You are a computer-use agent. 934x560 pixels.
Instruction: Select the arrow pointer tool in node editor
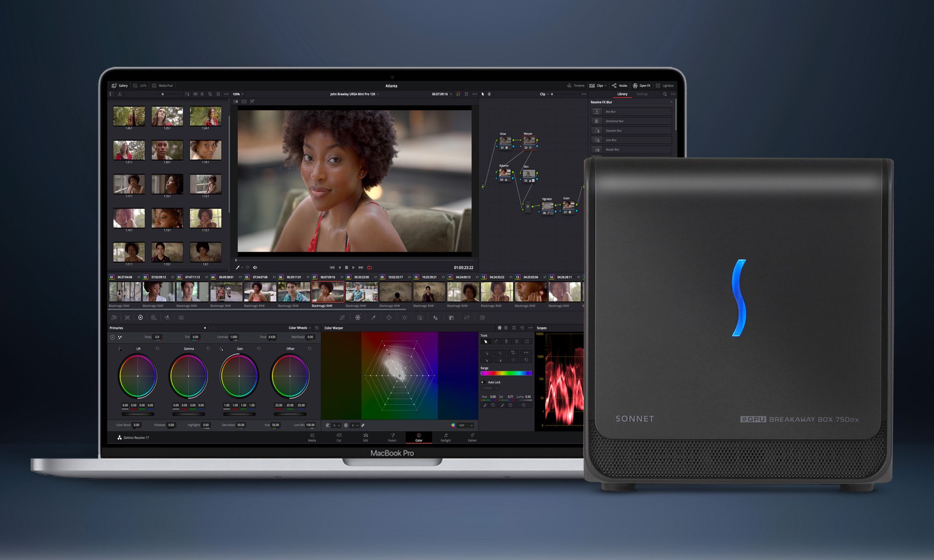point(483,94)
